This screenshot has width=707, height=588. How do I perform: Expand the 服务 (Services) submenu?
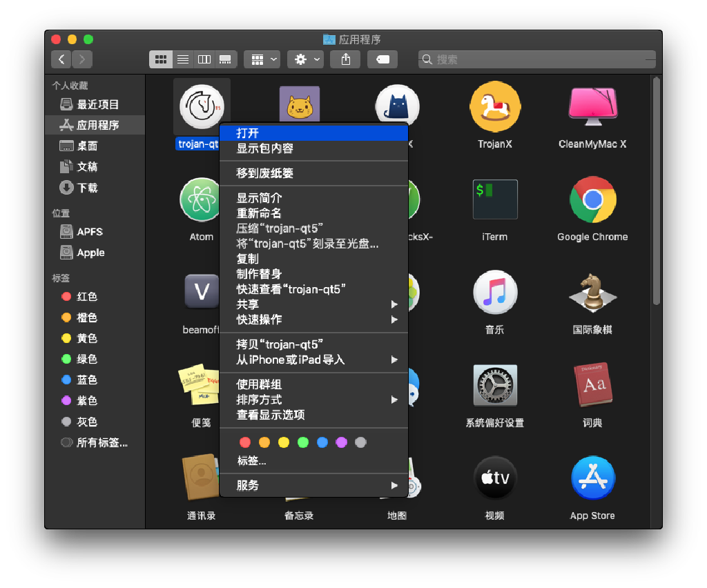311,485
